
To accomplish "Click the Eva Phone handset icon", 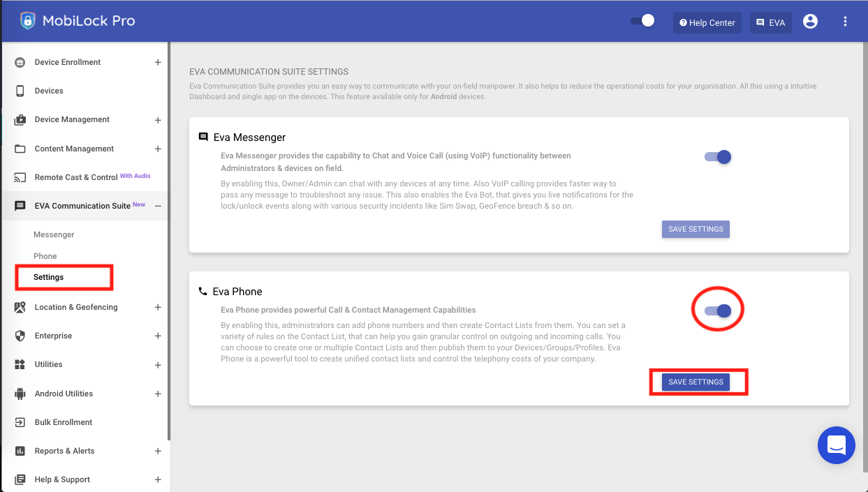I will 203,291.
